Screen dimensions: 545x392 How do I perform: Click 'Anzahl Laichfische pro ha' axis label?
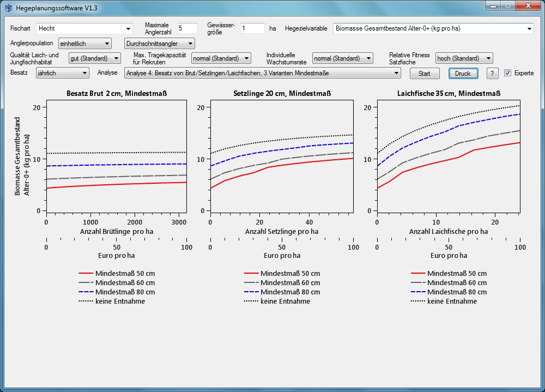(x=449, y=231)
